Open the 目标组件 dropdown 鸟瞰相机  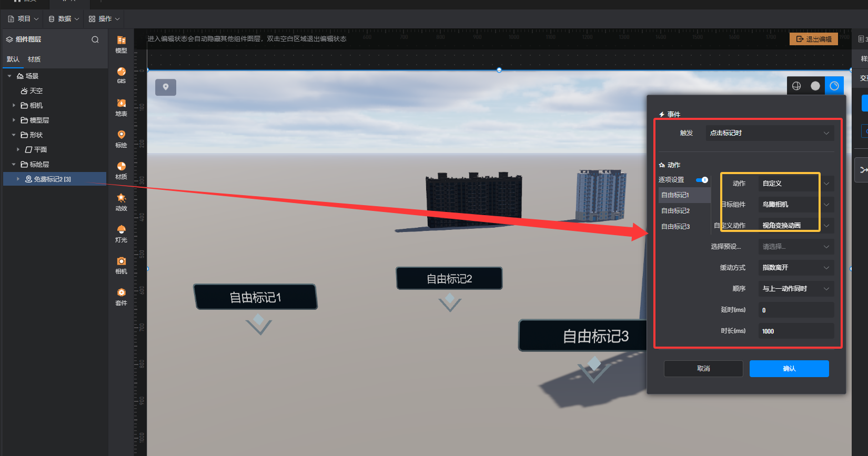pos(796,205)
